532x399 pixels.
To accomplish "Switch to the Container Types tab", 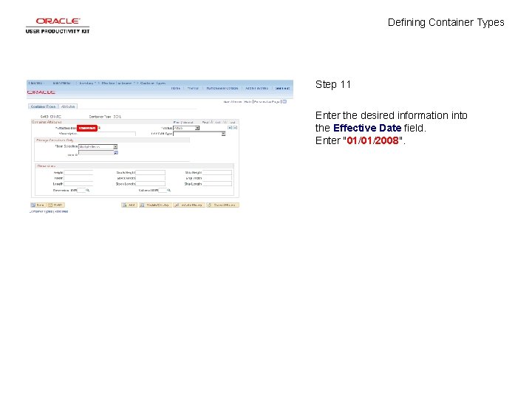I will pyautogui.click(x=43, y=106).
